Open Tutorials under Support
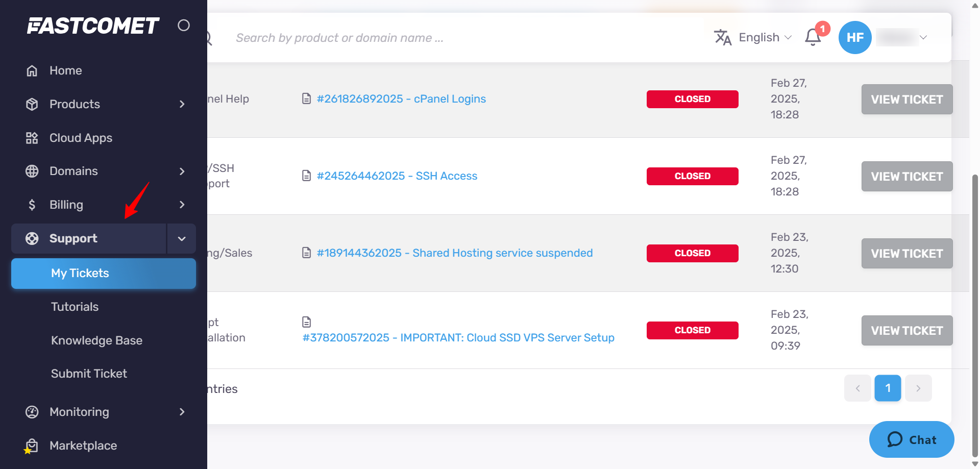Viewport: 980px width, 469px height. (75, 307)
